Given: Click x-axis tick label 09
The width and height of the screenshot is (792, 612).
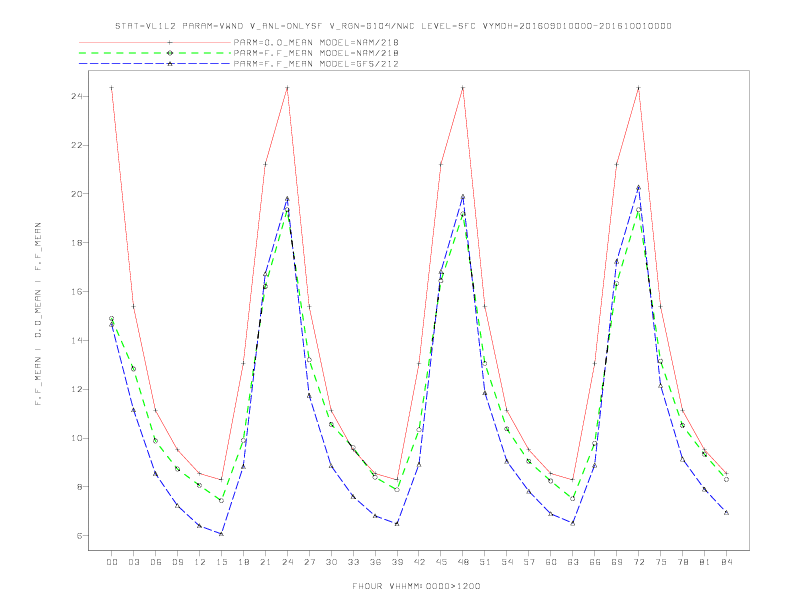Looking at the screenshot, I should point(177,562).
